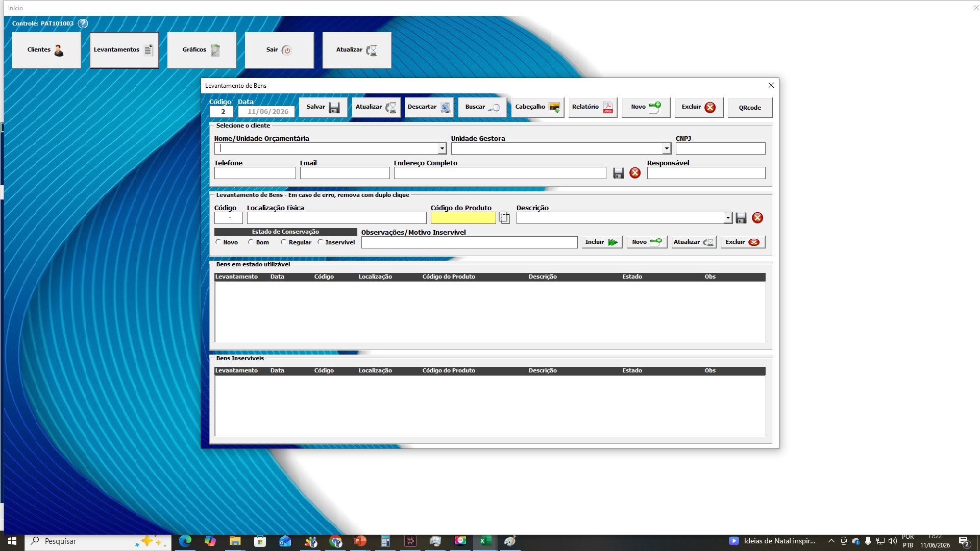The image size is (980, 551).
Task: Click Atualizar in the Observações row
Action: [x=694, y=242]
